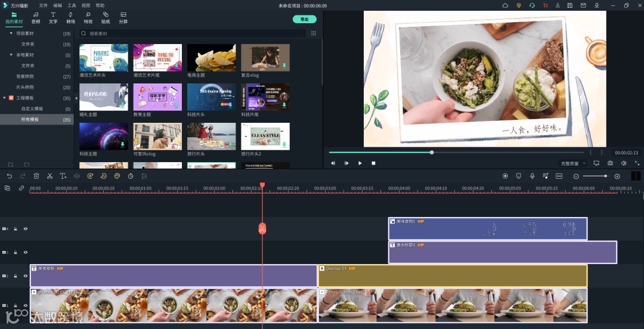
Task: Toggle lock on track 4
Action: pos(16,229)
